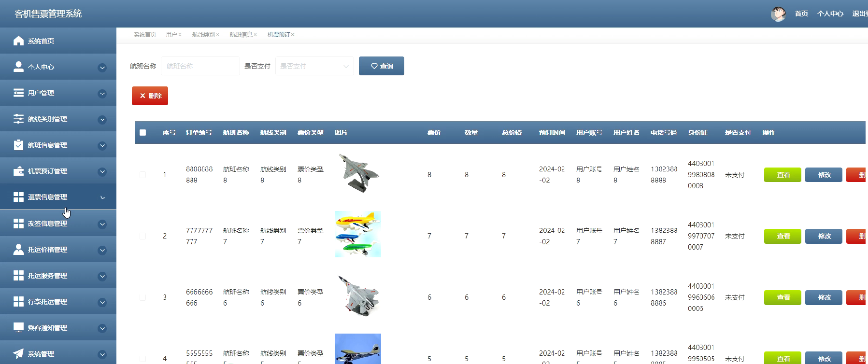This screenshot has height=364, width=868.
Task: Click 查看 for order 7777777777
Action: [x=783, y=236]
